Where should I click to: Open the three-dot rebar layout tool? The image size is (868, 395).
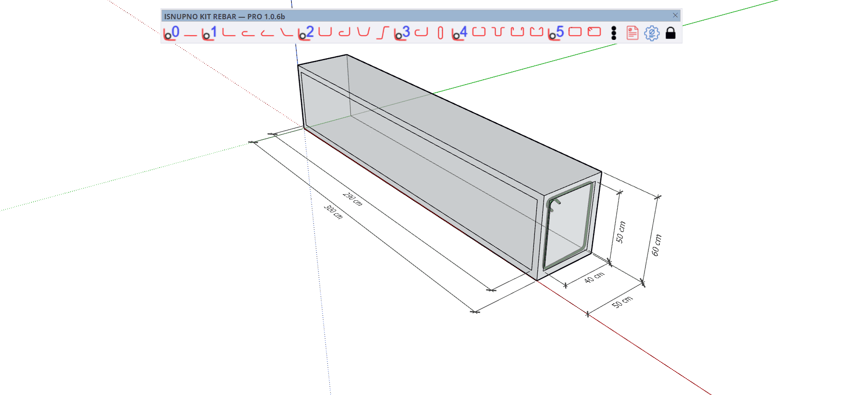614,33
